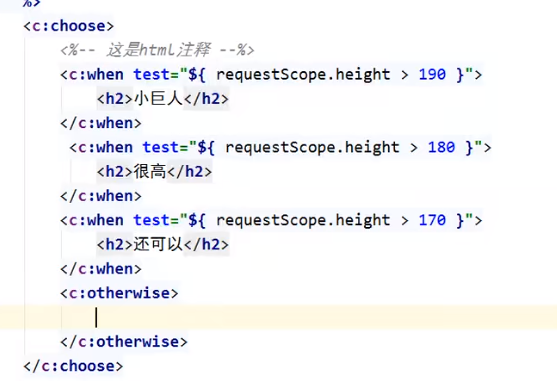Click the test attribute on the 180 line

(161, 147)
